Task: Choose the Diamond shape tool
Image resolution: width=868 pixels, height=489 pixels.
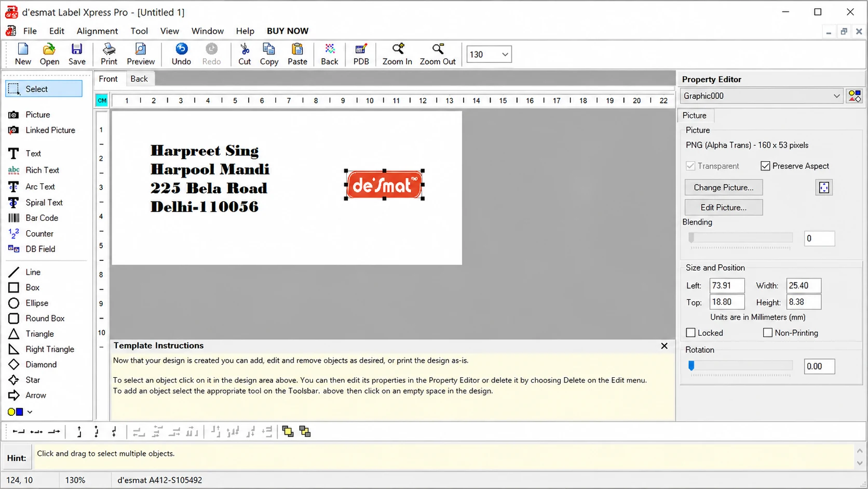Action: tap(33, 364)
